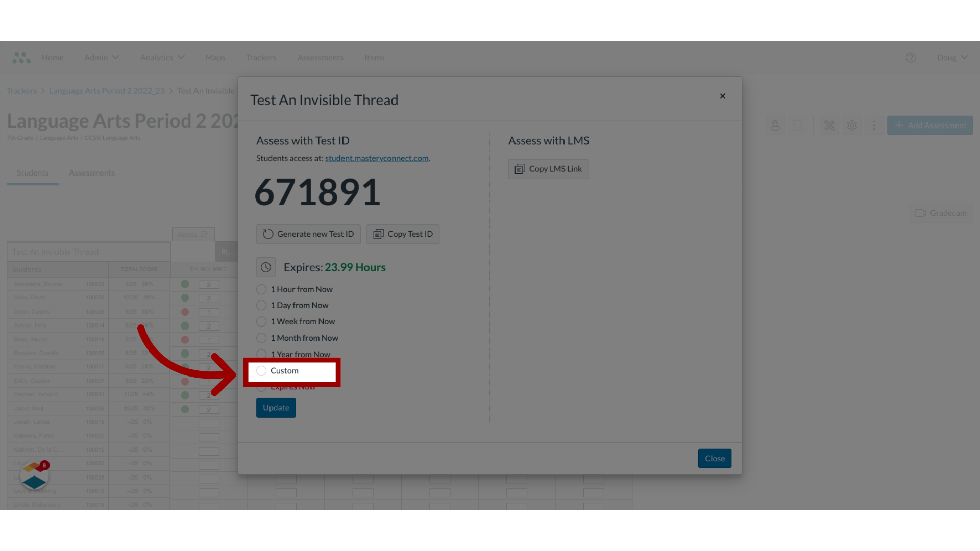Click the Generate new Test ID icon
The width and height of the screenshot is (980, 551).
(x=267, y=234)
